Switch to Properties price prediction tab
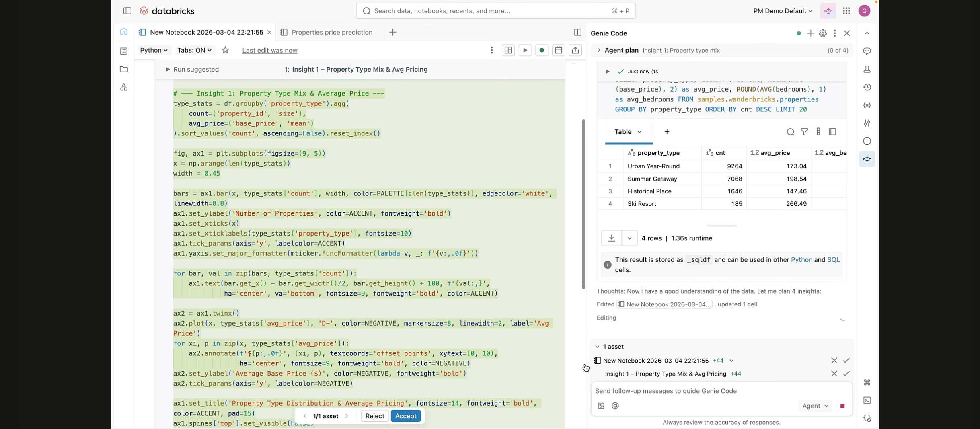The height and width of the screenshot is (429, 980). (x=332, y=32)
